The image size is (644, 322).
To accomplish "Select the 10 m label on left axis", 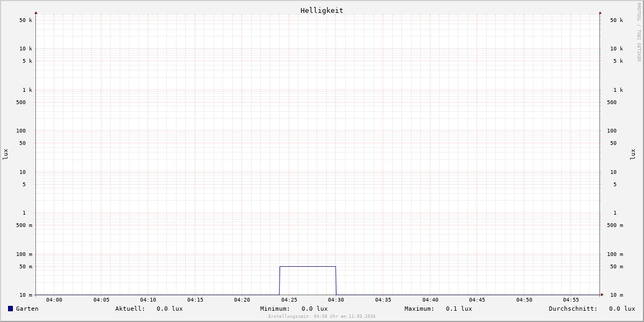I will (x=26, y=295).
